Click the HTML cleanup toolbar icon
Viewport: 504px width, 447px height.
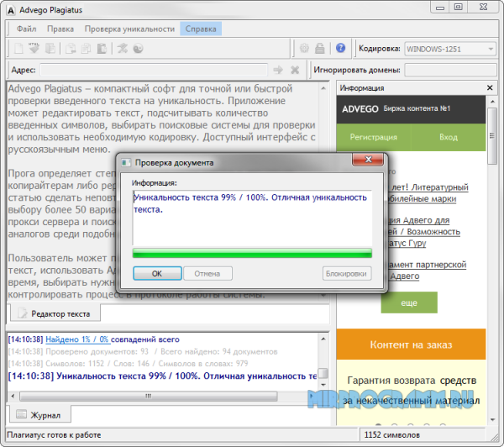[34, 49]
